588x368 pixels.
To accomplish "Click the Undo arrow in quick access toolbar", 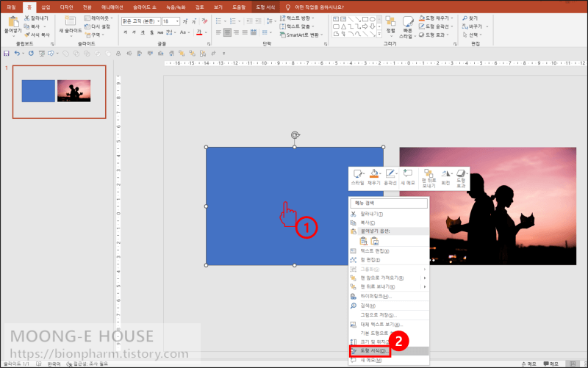I will pos(17,54).
